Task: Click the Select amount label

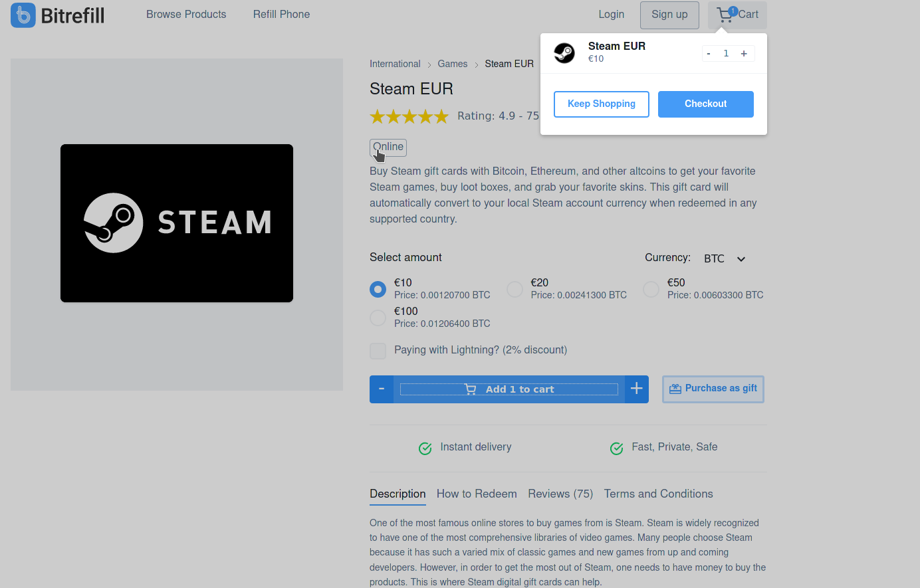Action: pos(405,258)
